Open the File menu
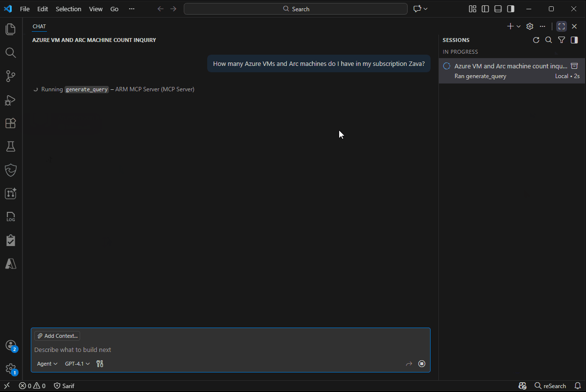 point(24,9)
